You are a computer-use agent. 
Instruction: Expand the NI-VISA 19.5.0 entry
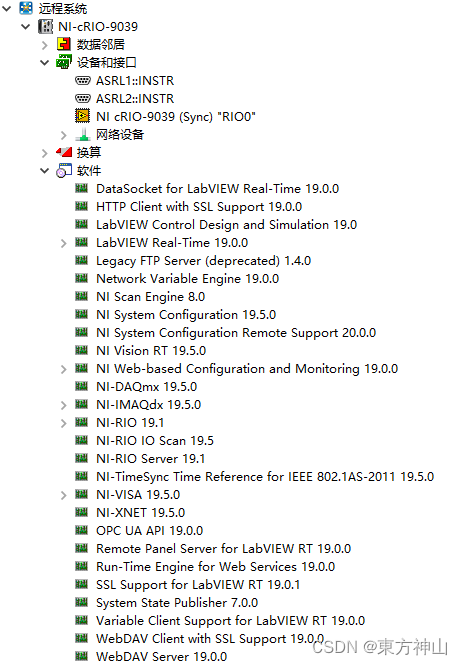coord(64,495)
